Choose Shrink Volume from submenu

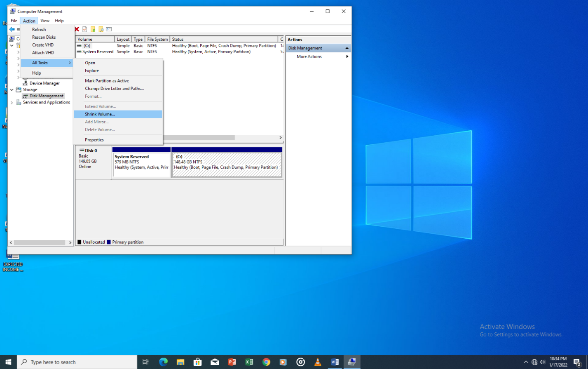100,114
